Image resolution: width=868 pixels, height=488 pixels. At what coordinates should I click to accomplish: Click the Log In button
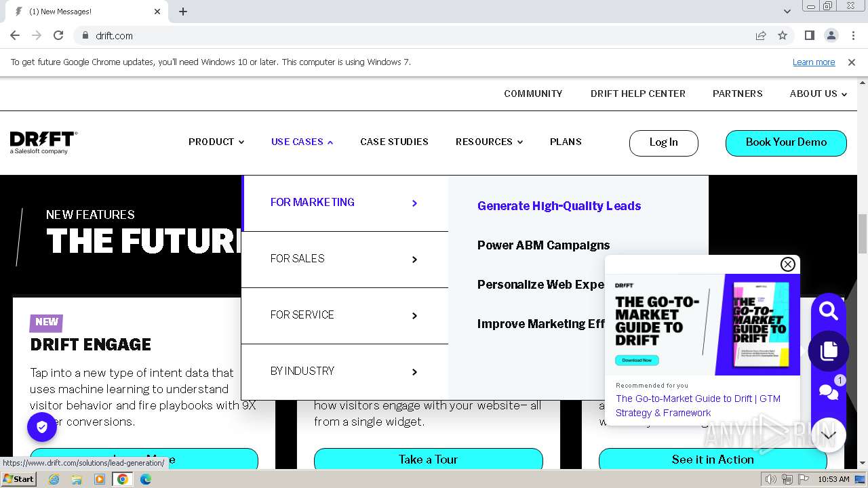tap(663, 142)
